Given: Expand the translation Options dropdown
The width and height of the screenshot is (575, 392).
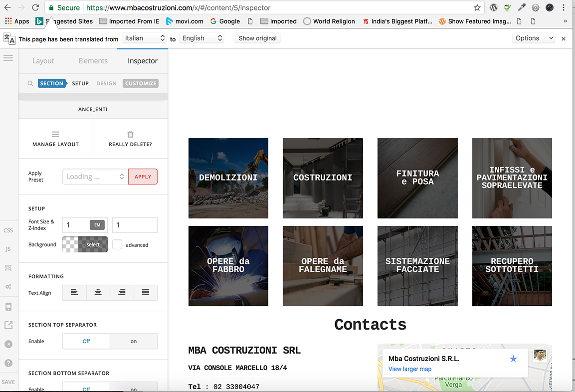Looking at the screenshot, I should (x=533, y=38).
